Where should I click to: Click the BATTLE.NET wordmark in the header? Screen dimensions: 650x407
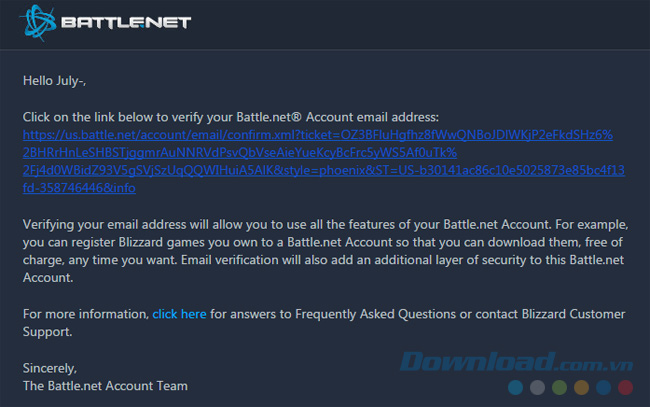pyautogui.click(x=125, y=22)
